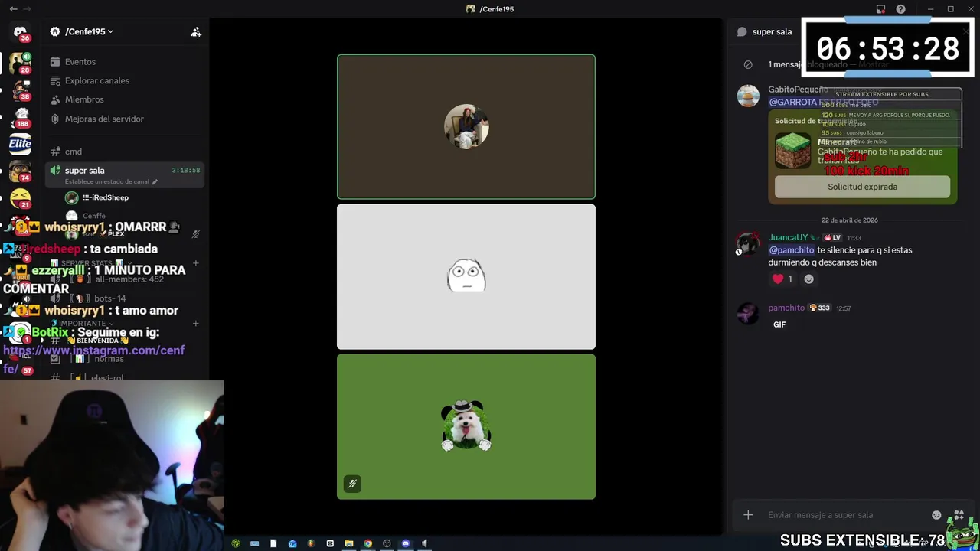Open JuancaUY's avatar

(x=748, y=244)
